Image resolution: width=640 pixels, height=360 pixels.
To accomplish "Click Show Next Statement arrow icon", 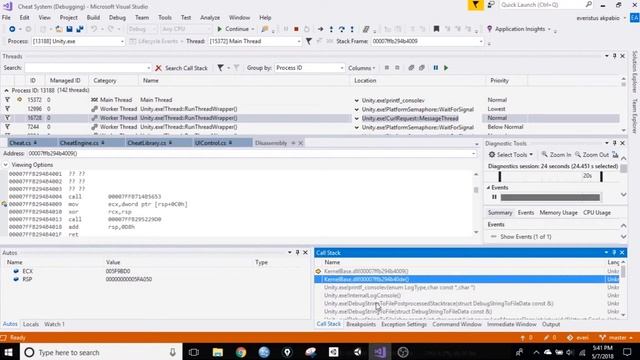I will tap(321, 29).
